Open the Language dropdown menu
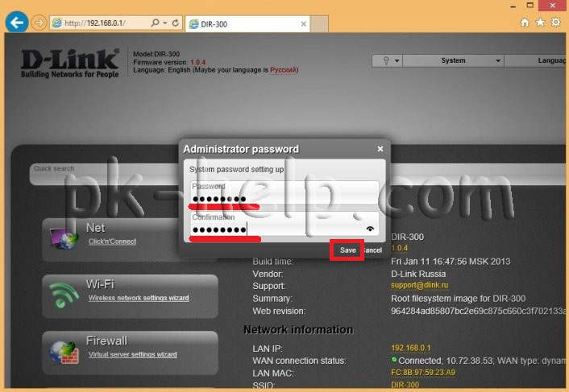Viewport: 569px width, 392px height. point(535,60)
